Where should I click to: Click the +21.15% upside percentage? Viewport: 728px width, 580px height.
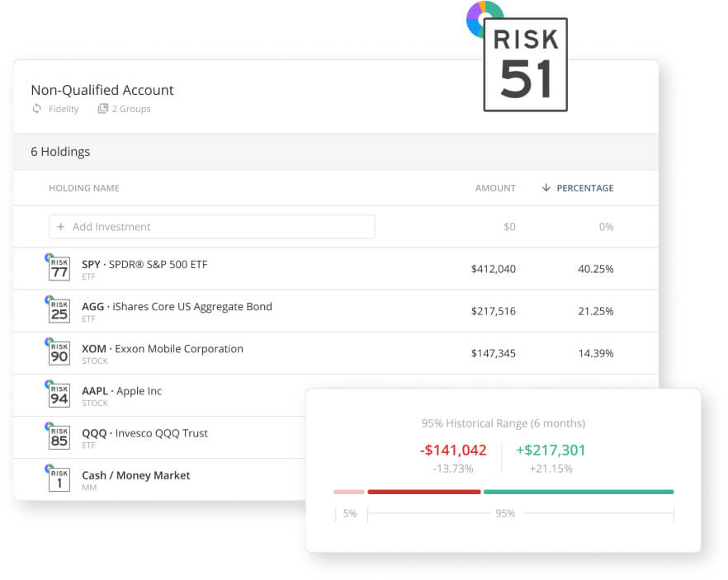(x=551, y=469)
